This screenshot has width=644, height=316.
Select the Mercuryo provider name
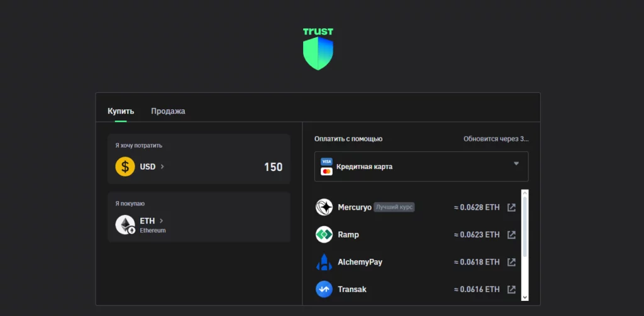(355, 207)
